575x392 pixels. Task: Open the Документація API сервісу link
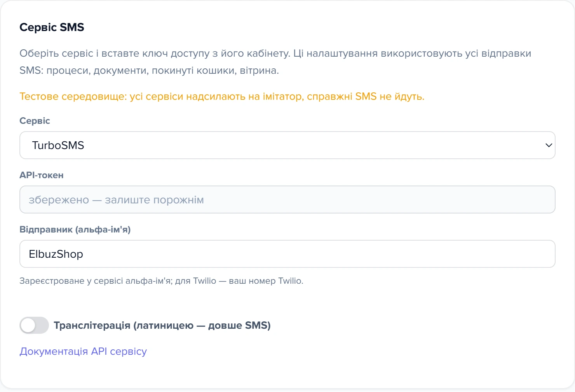83,351
